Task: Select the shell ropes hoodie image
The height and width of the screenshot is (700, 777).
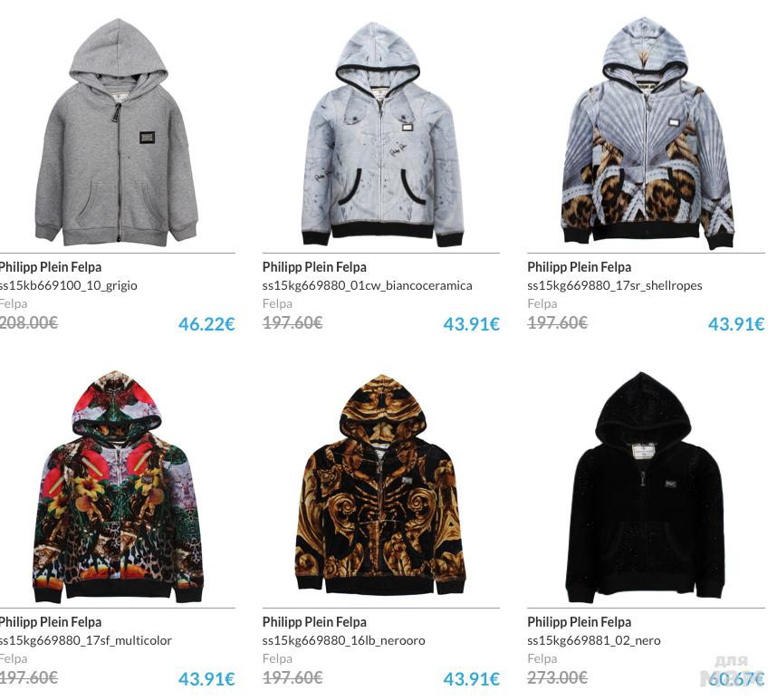Action: point(647,132)
